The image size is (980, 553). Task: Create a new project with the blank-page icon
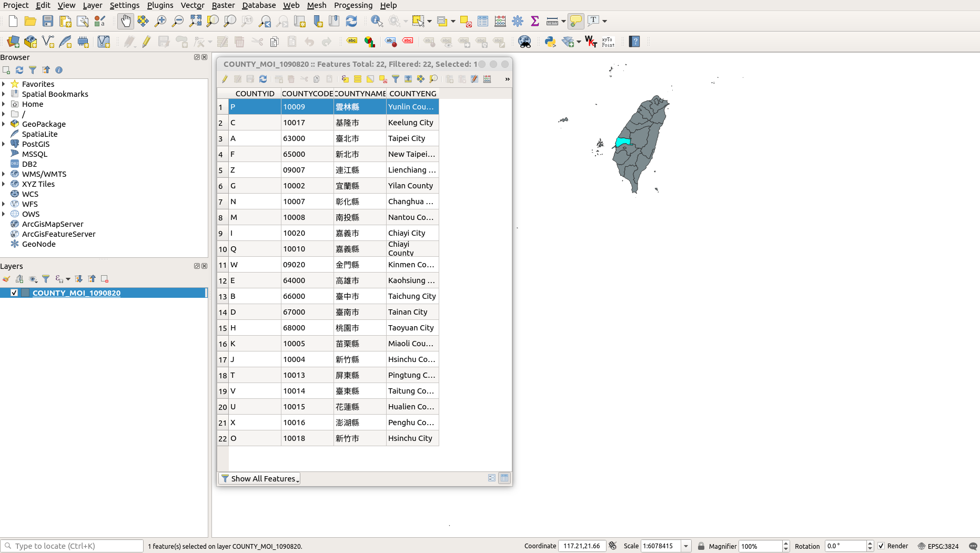click(x=13, y=21)
